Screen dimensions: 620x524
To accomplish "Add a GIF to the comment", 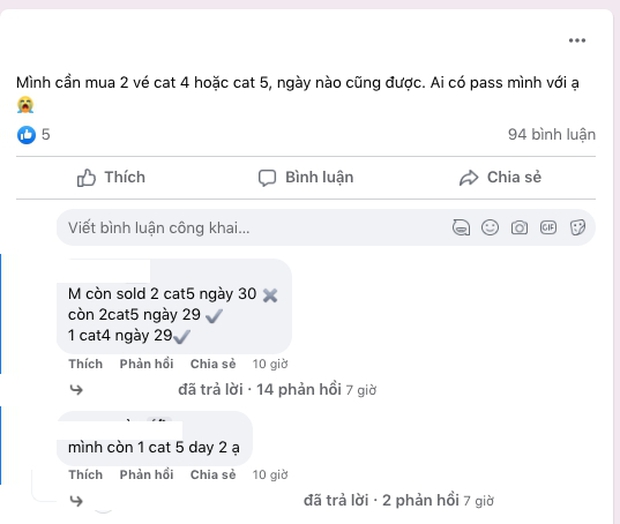I will click(548, 228).
